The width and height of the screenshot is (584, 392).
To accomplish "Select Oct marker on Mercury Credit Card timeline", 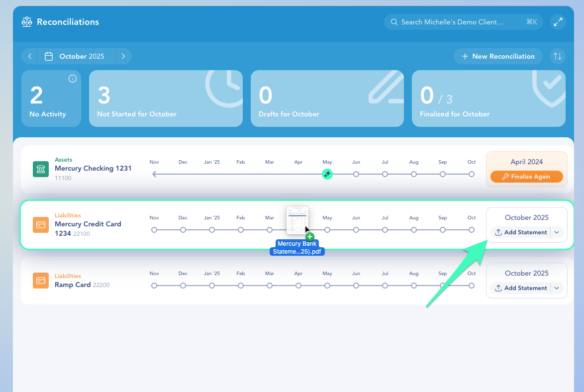I will coord(472,230).
